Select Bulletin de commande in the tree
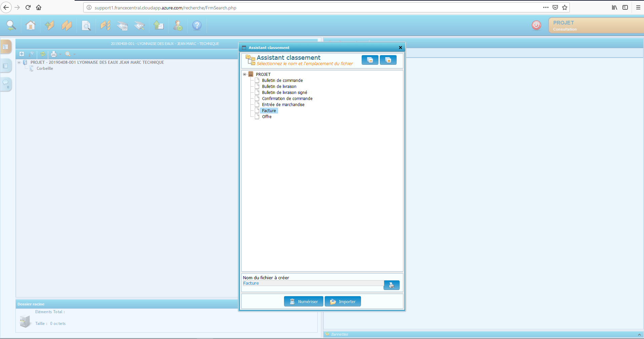The image size is (644, 339). point(282,81)
